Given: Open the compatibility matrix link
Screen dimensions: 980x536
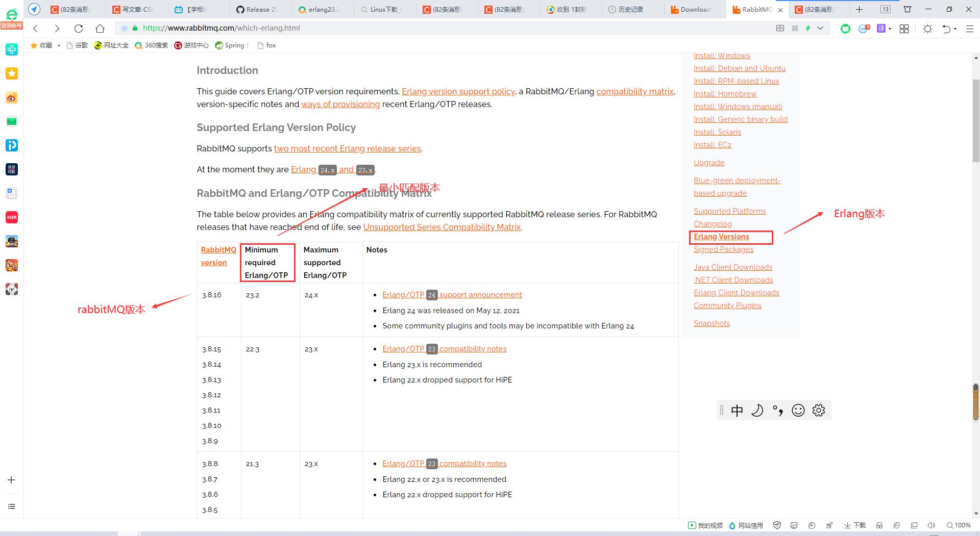Looking at the screenshot, I should coord(635,91).
